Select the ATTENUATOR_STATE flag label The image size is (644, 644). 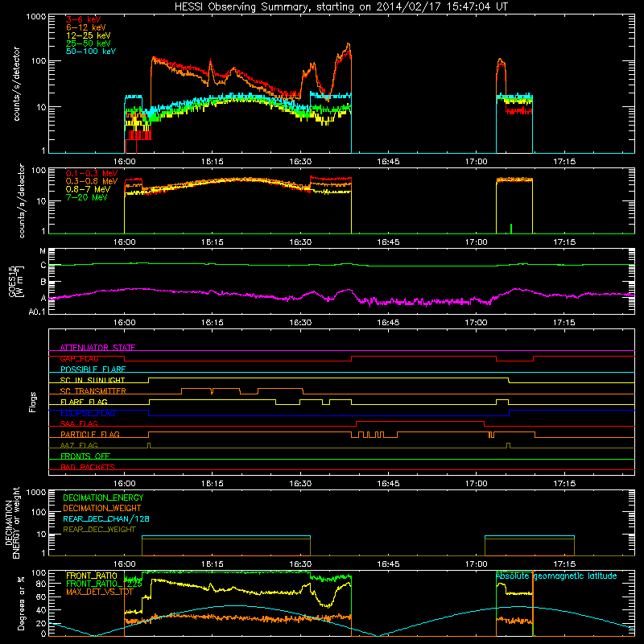pos(97,348)
